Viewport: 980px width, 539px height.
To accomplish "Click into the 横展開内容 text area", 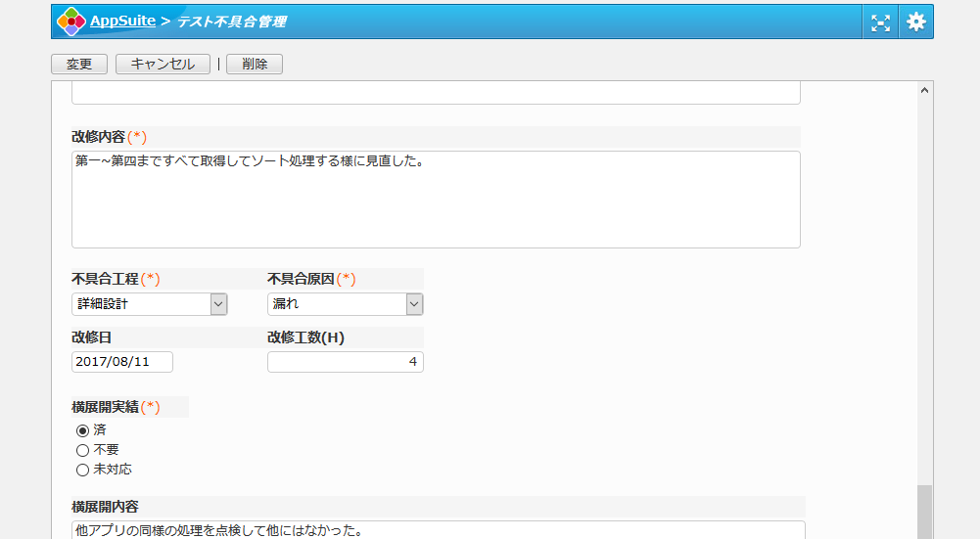I will pos(436,530).
